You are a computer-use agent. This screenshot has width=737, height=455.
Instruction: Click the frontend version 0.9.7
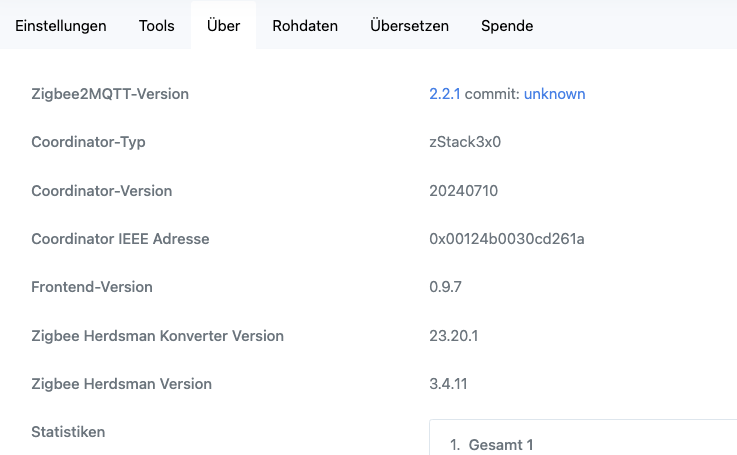(445, 287)
